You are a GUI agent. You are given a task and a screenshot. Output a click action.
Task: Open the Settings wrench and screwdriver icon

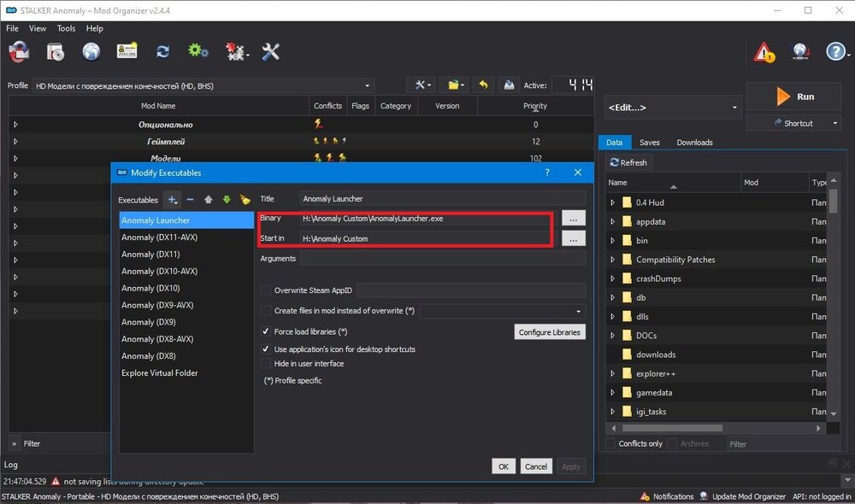coord(271,52)
